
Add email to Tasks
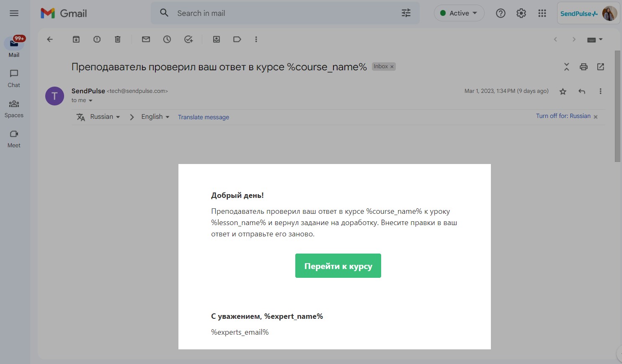188,39
